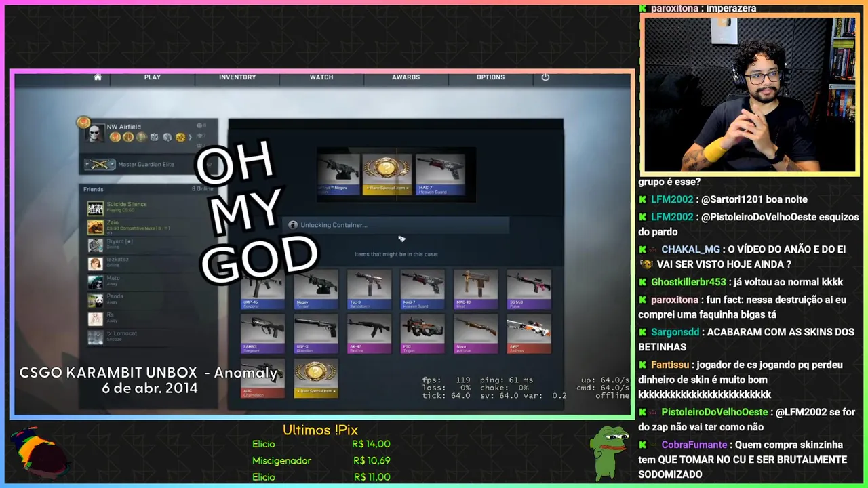
Task: Select the Nova Antique case item
Action: pyautogui.click(x=475, y=333)
